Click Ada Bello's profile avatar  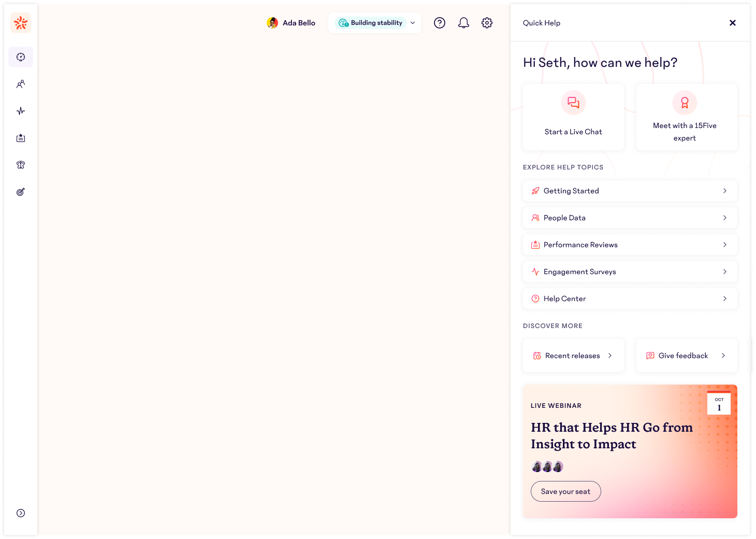tap(272, 23)
